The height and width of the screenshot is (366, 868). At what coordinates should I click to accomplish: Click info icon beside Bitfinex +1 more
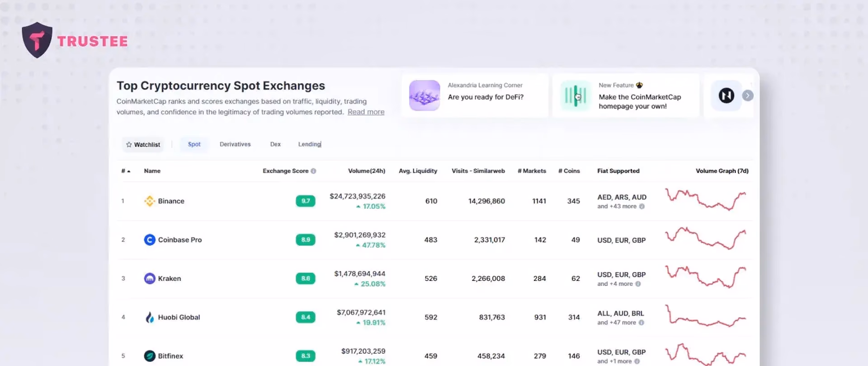(637, 361)
